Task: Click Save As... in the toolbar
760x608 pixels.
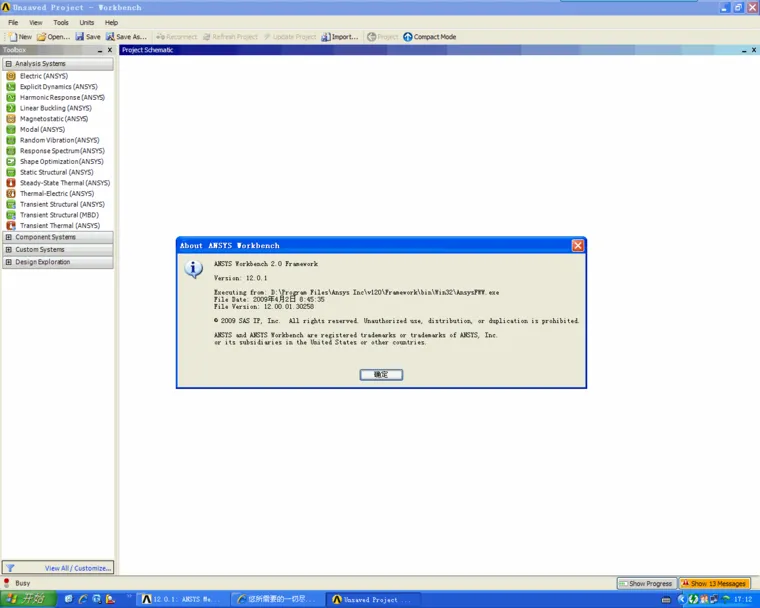Action: pos(126,37)
